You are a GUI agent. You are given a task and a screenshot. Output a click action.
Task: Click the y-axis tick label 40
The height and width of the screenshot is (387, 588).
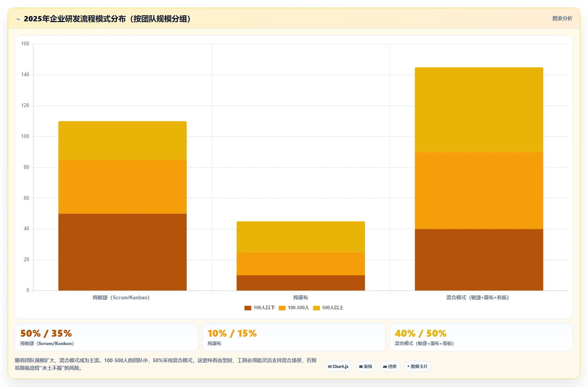pos(26,229)
